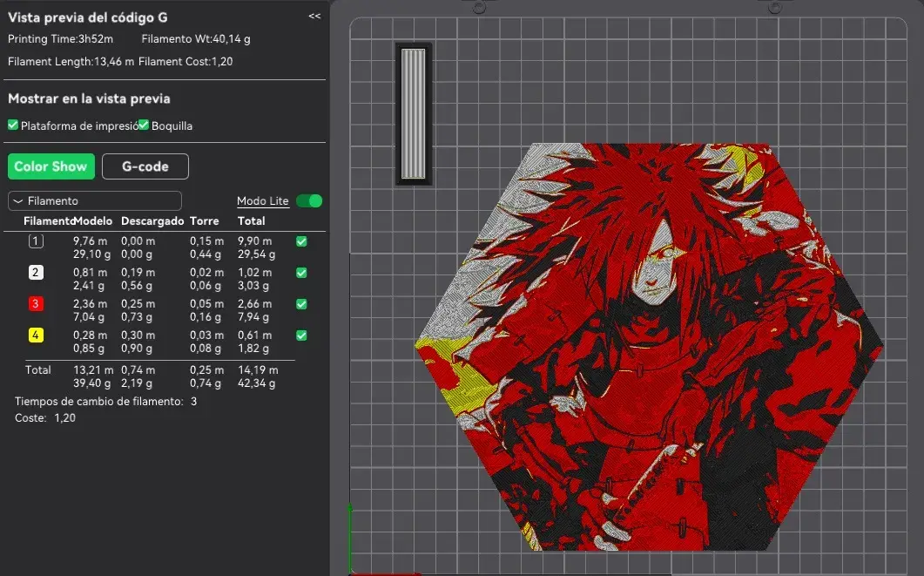Hide filament 1 in the preview

[x=302, y=241]
